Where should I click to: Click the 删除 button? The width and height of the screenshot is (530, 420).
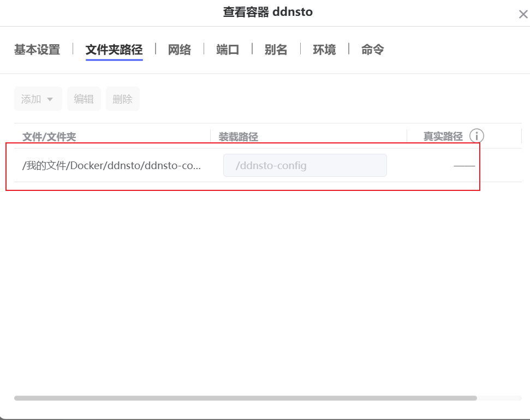(122, 99)
